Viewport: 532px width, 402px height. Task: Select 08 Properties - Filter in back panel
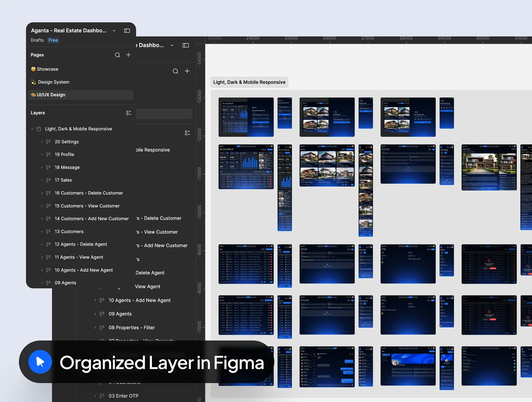click(132, 328)
